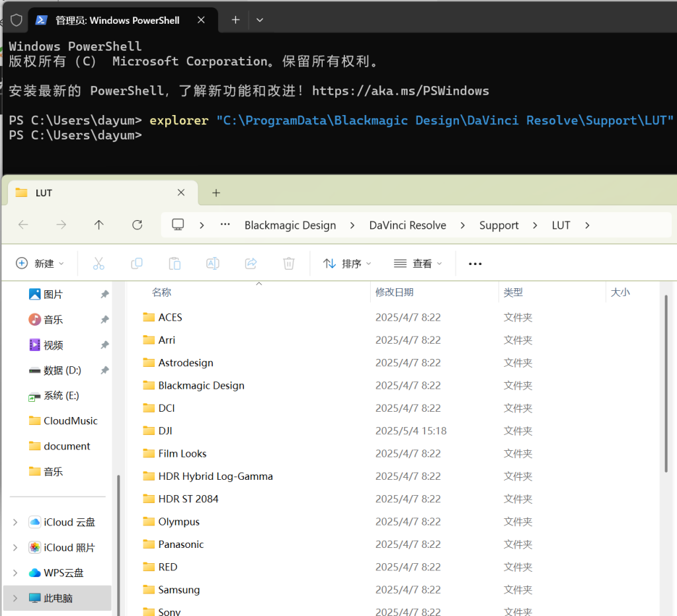677x616 pixels.
Task: Add a new File Explorer tab
Action: click(x=216, y=193)
